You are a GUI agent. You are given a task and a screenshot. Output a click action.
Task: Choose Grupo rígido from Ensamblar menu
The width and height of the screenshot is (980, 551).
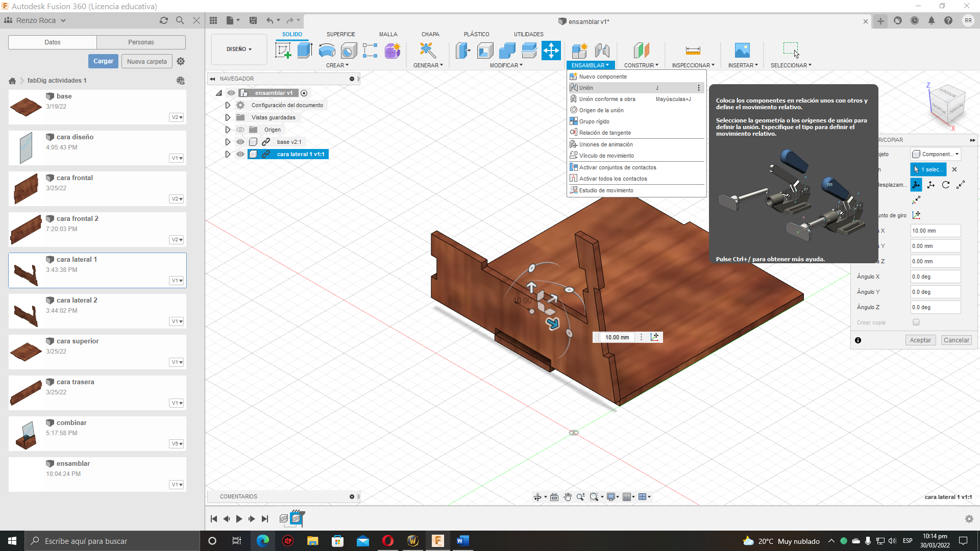(x=594, y=121)
